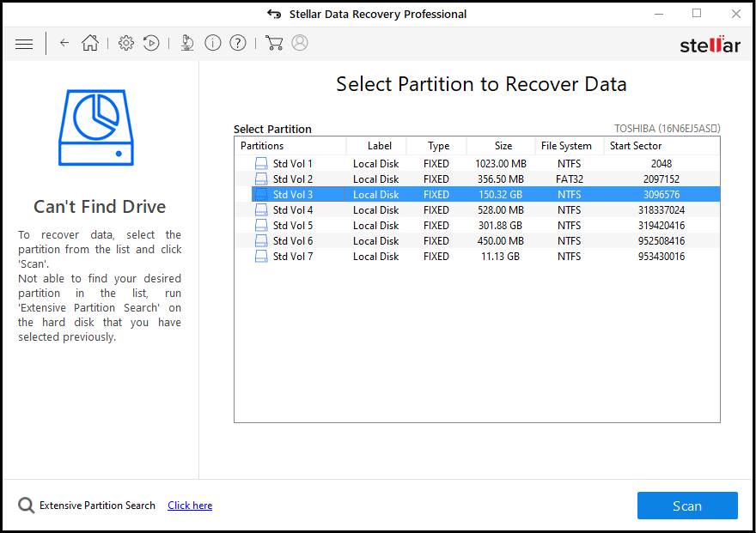Open the microscope tools icon
This screenshot has width=756, height=533.
pyautogui.click(x=187, y=43)
